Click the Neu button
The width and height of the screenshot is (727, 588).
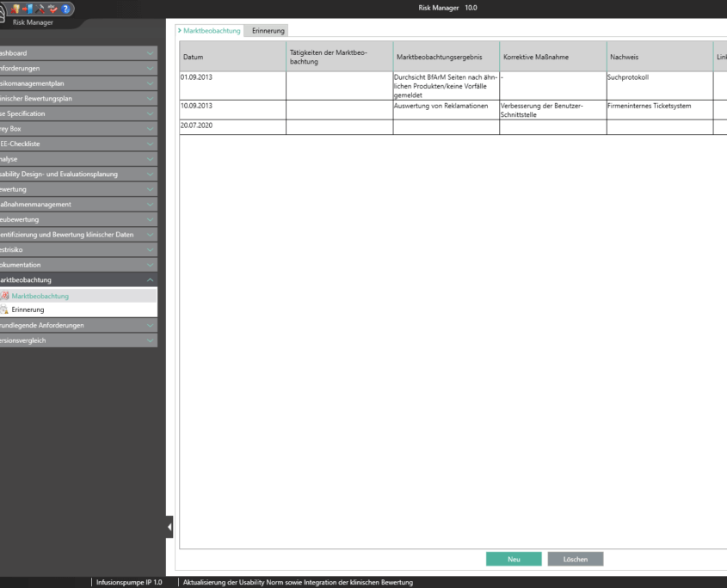click(x=514, y=560)
